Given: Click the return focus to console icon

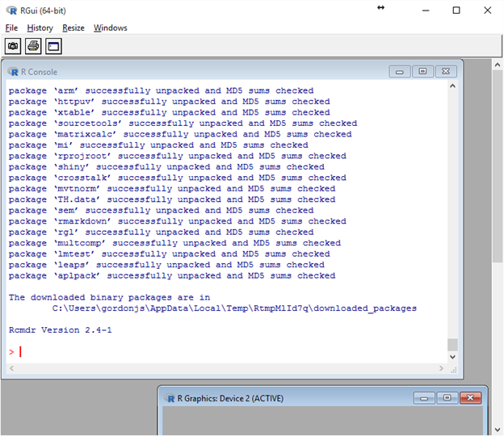Looking at the screenshot, I should 53,46.
